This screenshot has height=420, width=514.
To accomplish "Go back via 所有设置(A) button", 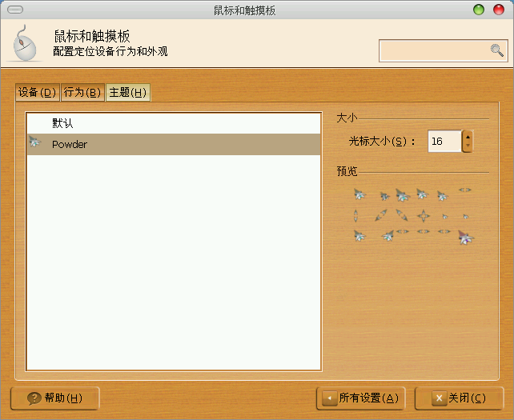I will 360,398.
